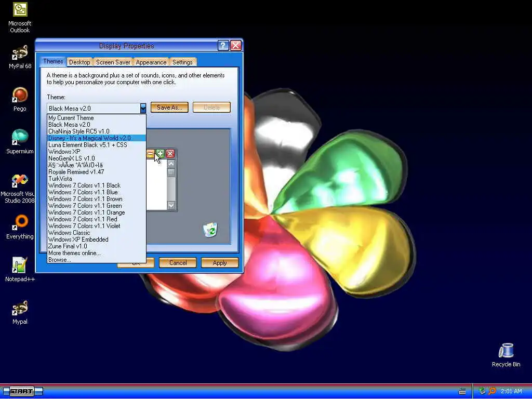Choose Black Mesa v2.0 in the dropdown list
This screenshot has height=399, width=532.
96,125
